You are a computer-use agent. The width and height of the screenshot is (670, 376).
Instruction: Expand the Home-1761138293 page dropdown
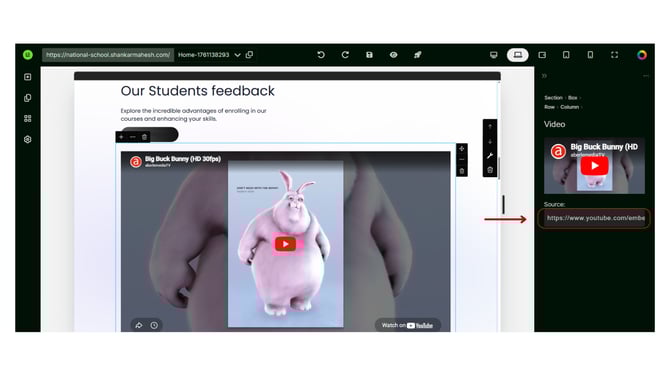238,55
